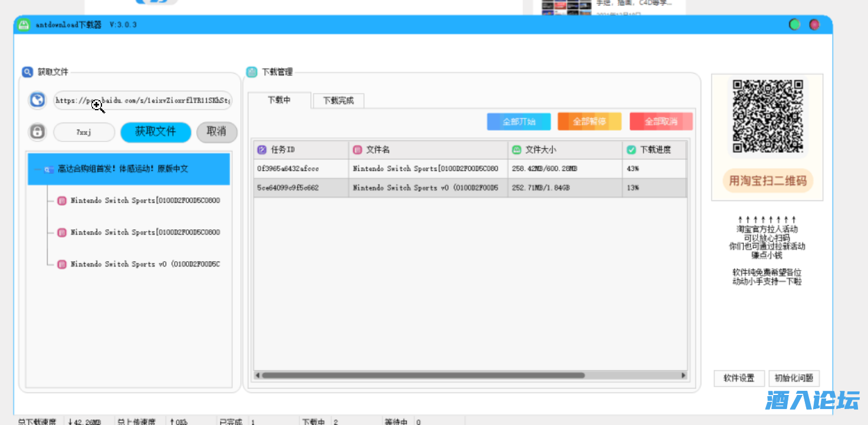Click the blue 获取文件 button
The width and height of the screenshot is (868, 425).
click(x=156, y=132)
